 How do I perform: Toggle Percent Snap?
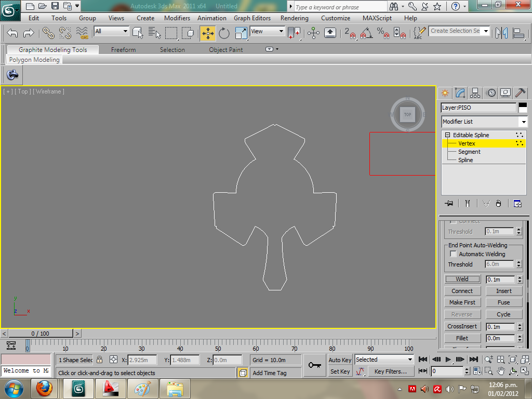pos(383,33)
